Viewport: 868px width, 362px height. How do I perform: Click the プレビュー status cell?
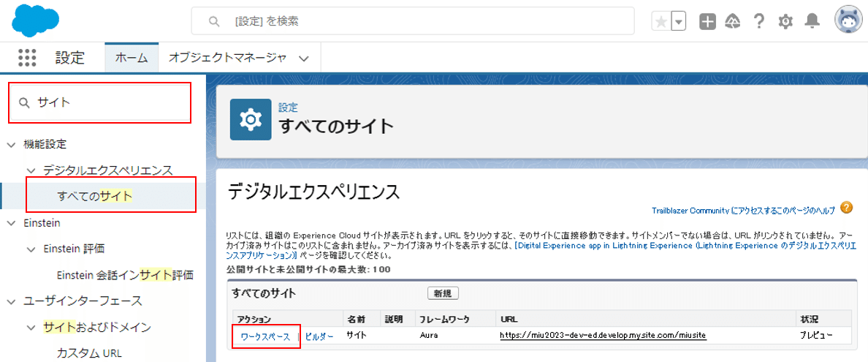pyautogui.click(x=816, y=336)
